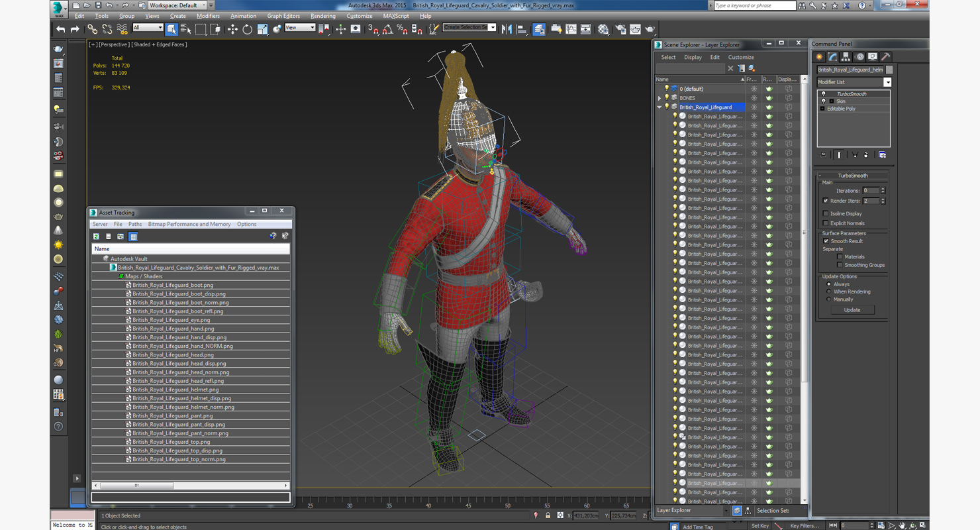The height and width of the screenshot is (530, 980).
Task: Click the Align tool icon
Action: click(x=522, y=29)
